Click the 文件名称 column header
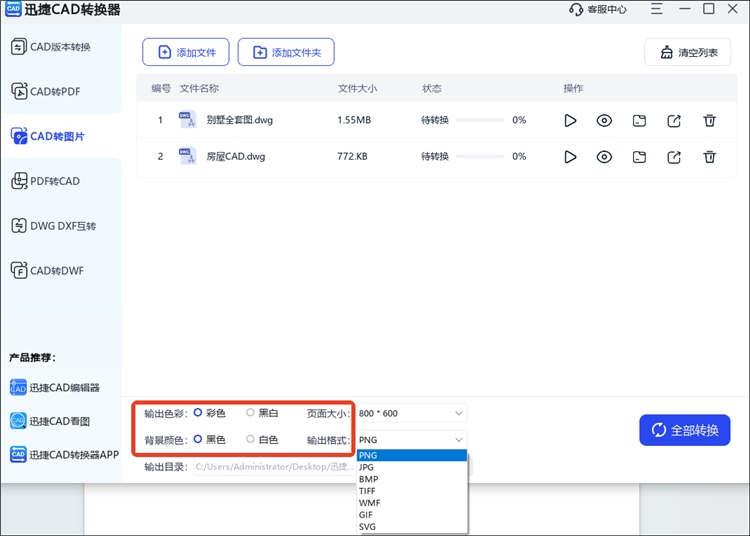750x536 pixels. tap(199, 88)
